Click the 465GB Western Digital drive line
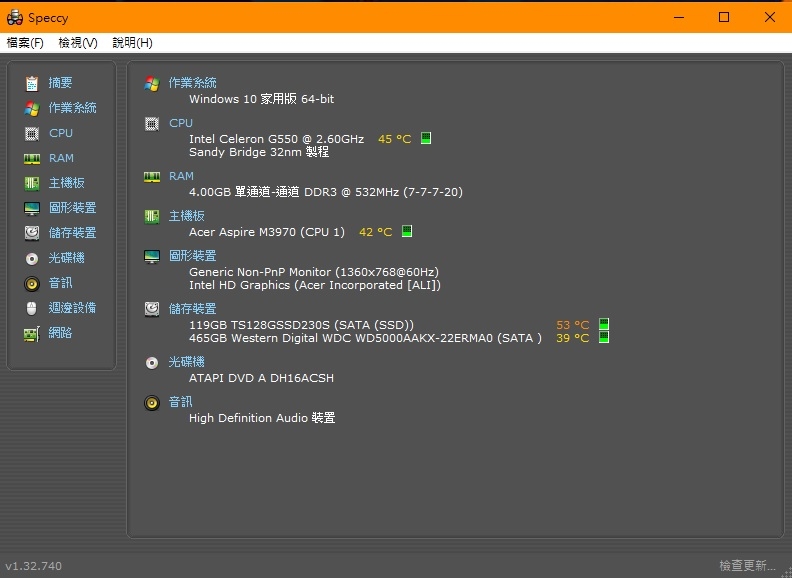792x578 pixels. [x=365, y=338]
